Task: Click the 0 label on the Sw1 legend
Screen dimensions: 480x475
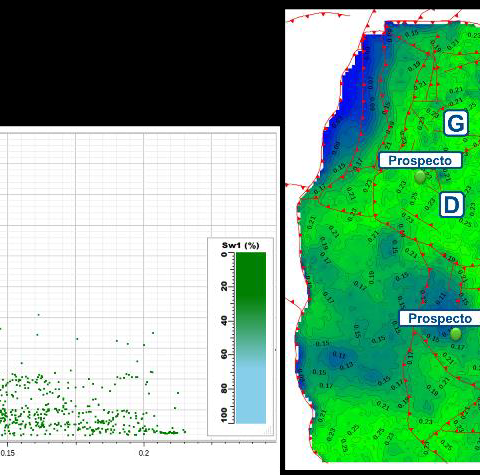Action: click(x=224, y=254)
